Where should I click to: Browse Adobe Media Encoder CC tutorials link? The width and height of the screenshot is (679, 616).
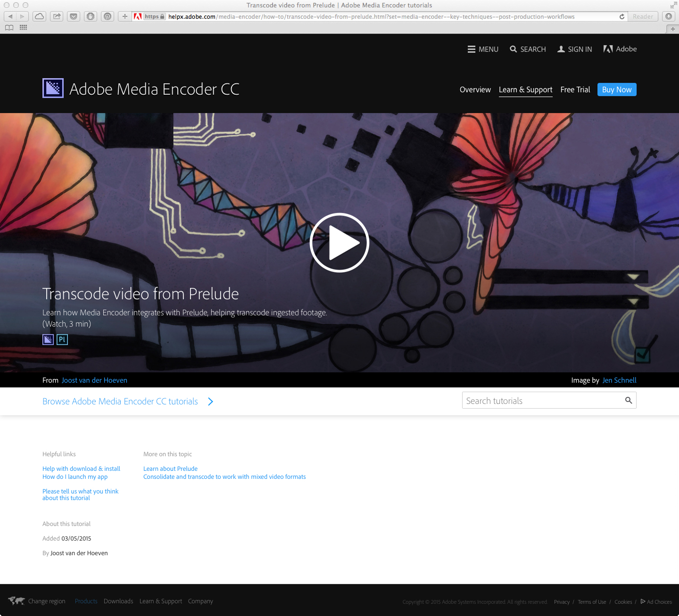click(x=120, y=402)
